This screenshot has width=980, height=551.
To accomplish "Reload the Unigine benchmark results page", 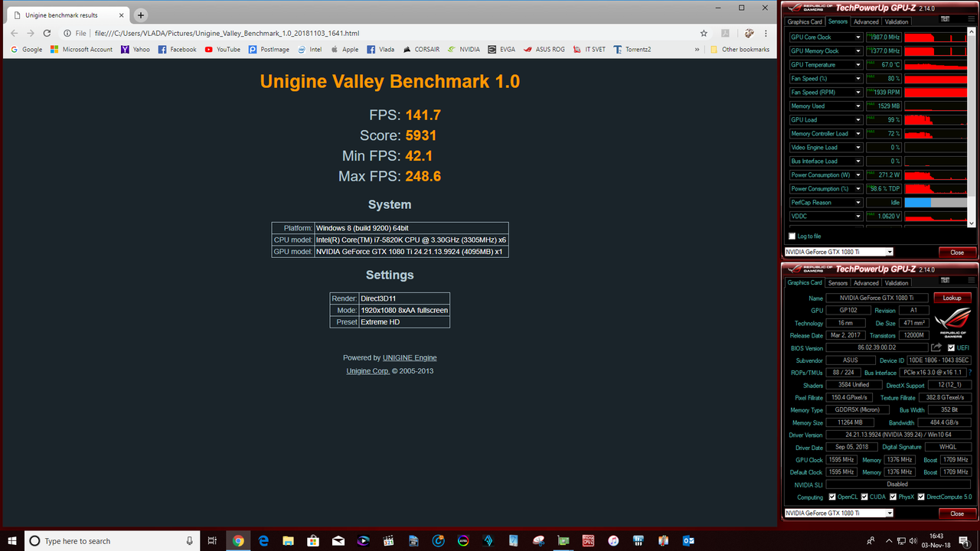I will point(47,33).
